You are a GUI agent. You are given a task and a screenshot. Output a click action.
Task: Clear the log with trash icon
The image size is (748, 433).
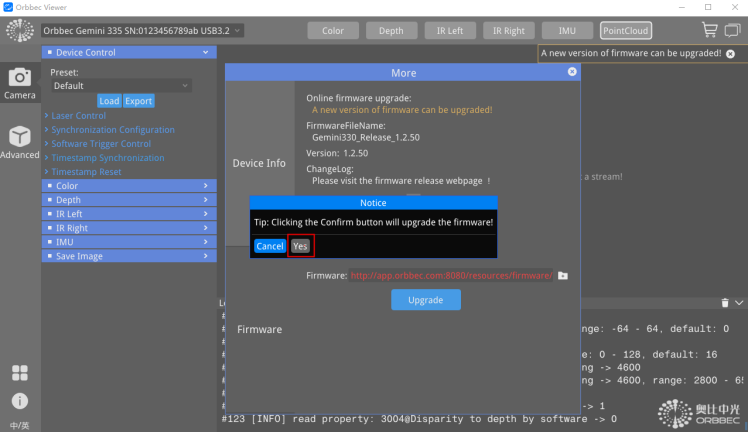[725, 302]
